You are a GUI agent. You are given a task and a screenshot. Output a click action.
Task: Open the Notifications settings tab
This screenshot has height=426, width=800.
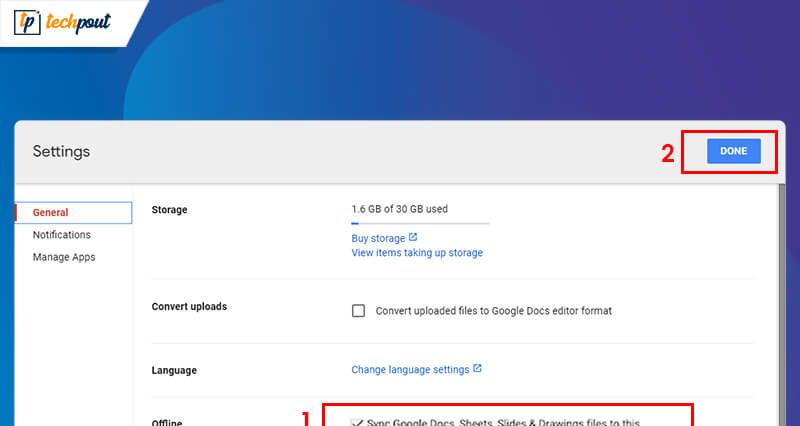[62, 235]
